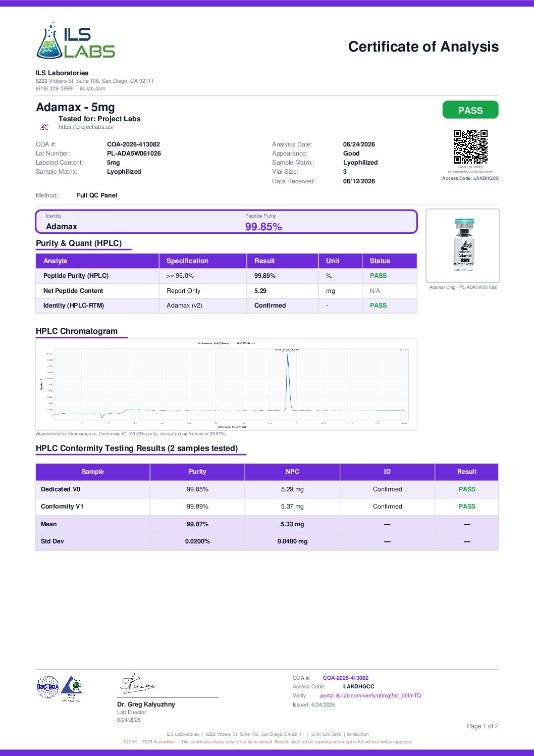Open the projectlabs.us link
534x756 pixels.
86,127
